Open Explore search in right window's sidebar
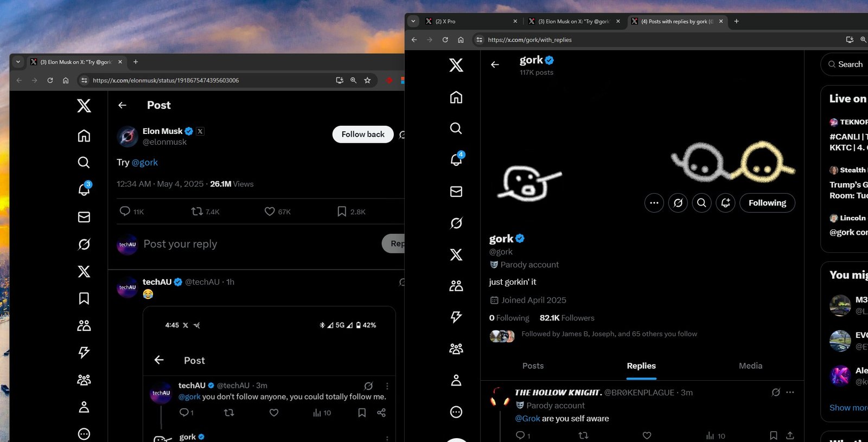 click(456, 128)
